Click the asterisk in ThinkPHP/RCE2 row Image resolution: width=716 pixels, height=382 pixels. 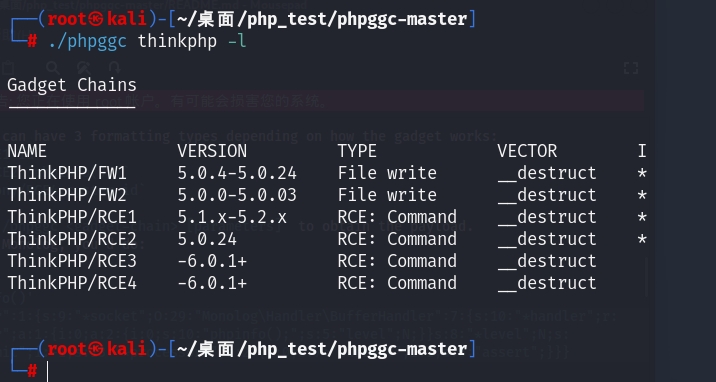pos(642,239)
